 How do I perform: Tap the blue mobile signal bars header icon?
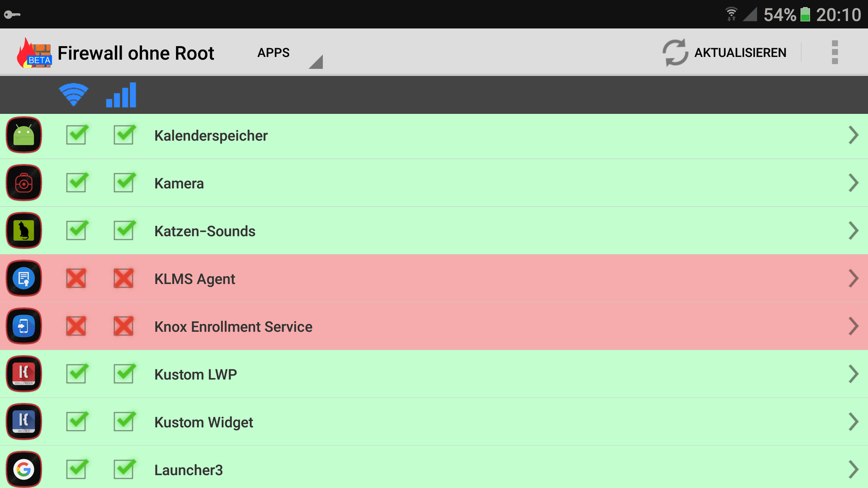[121, 94]
